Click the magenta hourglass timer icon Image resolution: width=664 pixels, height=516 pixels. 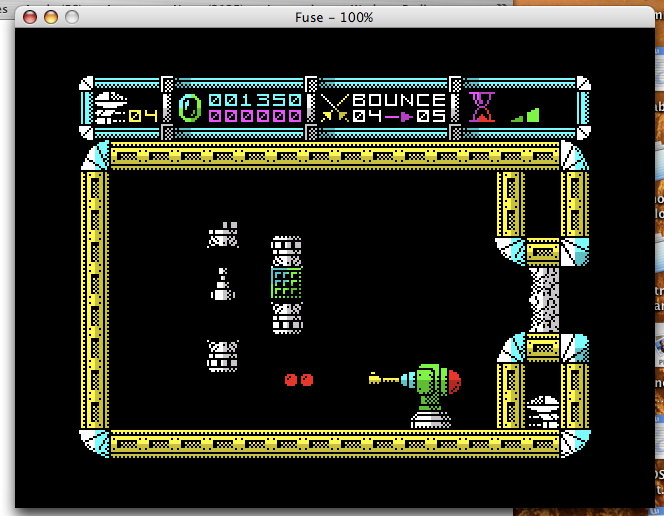483,106
